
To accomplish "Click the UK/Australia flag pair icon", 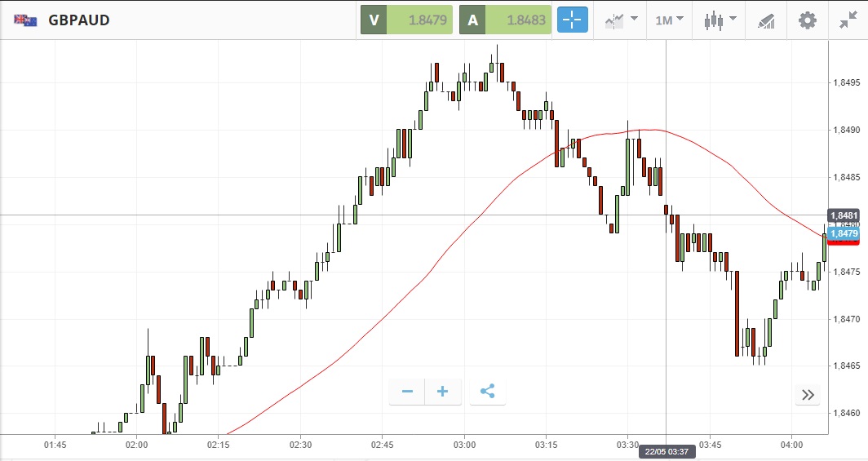I will [x=25, y=20].
